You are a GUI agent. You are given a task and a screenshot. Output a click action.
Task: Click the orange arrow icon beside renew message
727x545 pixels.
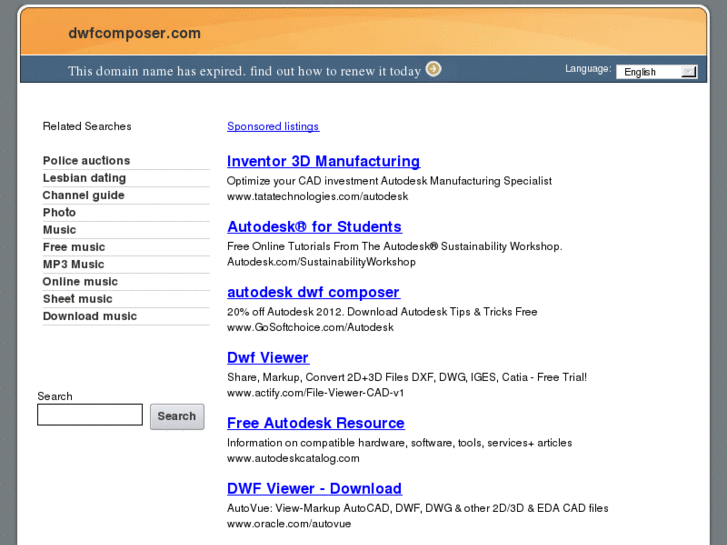[434, 69]
